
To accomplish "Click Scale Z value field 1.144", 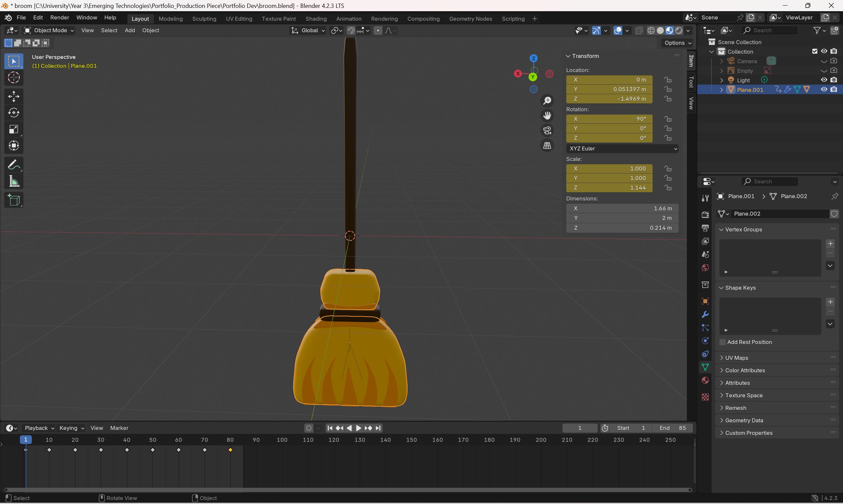I will (609, 188).
